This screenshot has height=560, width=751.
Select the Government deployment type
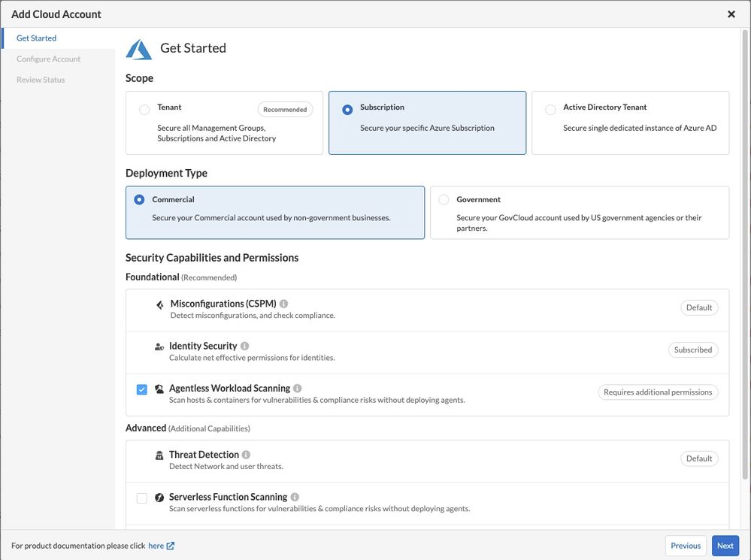point(444,200)
